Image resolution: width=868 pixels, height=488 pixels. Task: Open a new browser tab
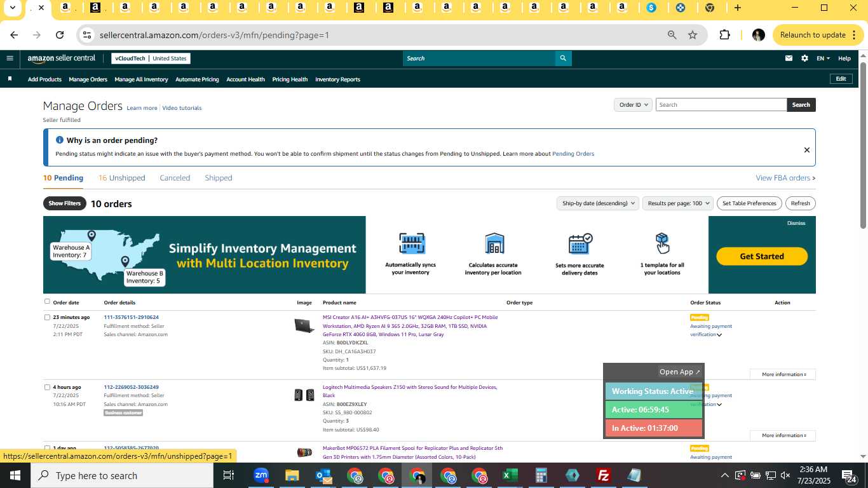738,8
